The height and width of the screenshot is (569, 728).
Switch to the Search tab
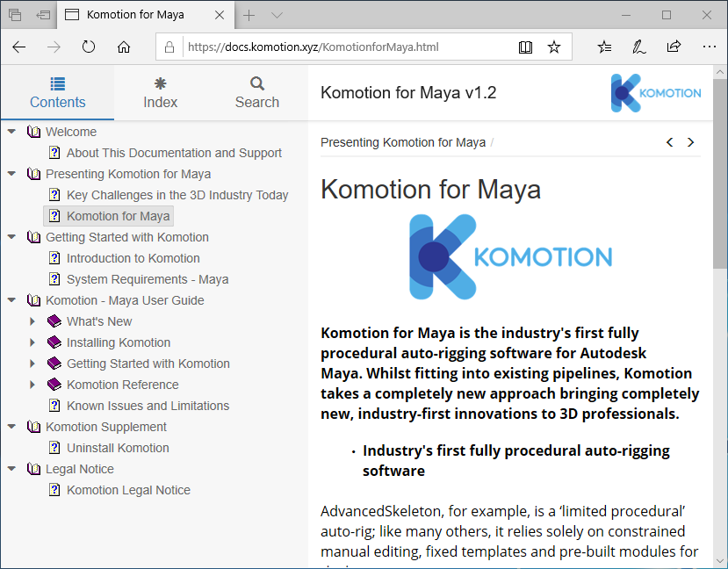[x=257, y=93]
